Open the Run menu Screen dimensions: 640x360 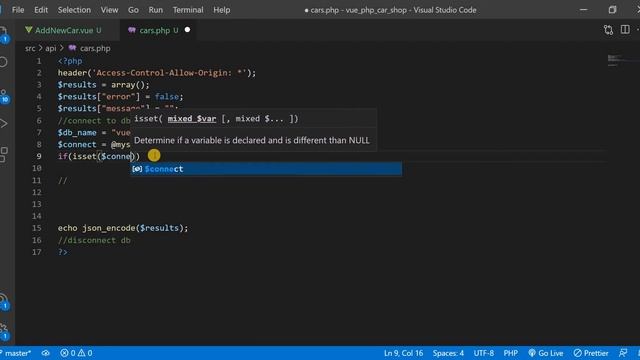point(156,10)
